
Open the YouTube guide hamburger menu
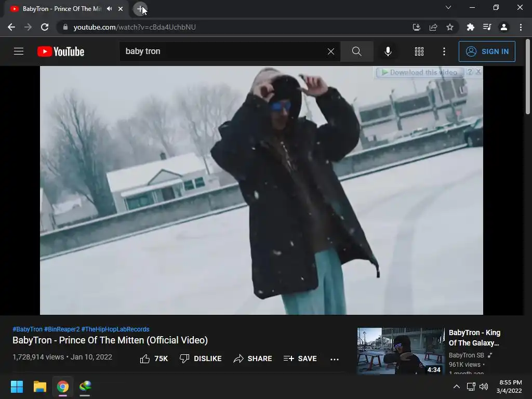(x=19, y=51)
